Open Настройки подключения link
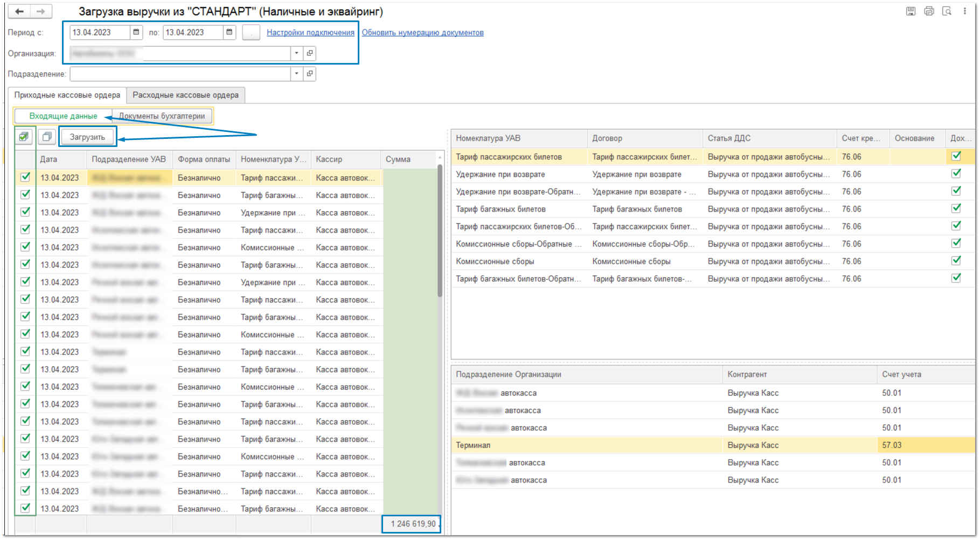The height and width of the screenshot is (540, 980). 310,33
